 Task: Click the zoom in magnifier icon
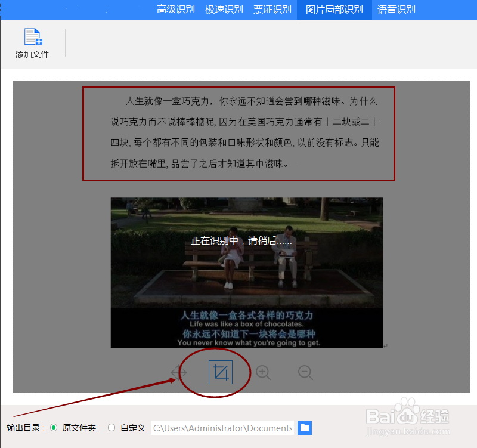pos(263,372)
